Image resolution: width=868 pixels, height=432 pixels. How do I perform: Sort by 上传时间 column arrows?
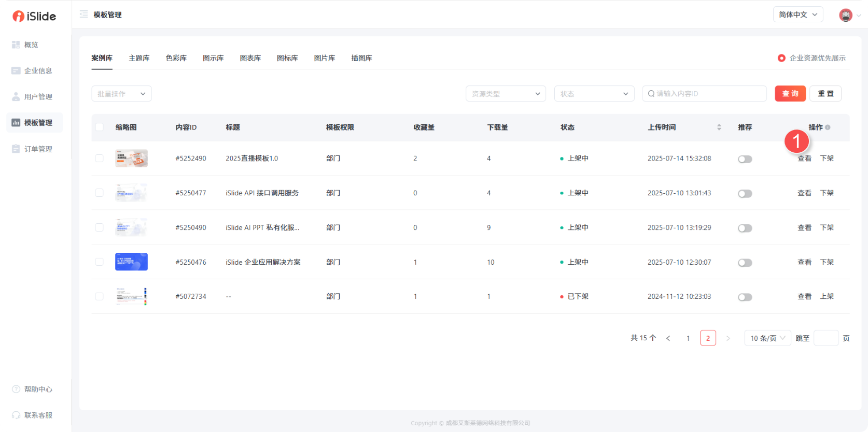coord(719,127)
